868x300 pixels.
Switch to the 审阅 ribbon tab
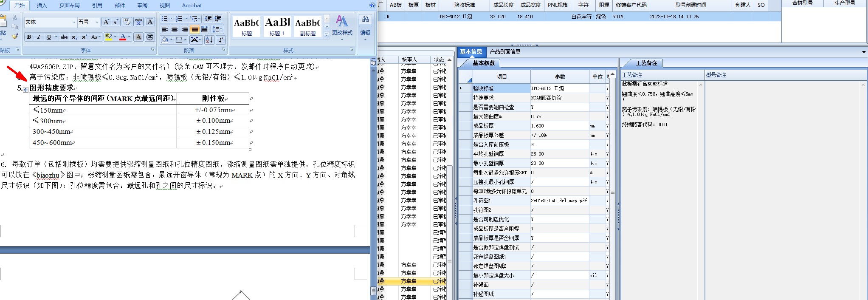(142, 6)
